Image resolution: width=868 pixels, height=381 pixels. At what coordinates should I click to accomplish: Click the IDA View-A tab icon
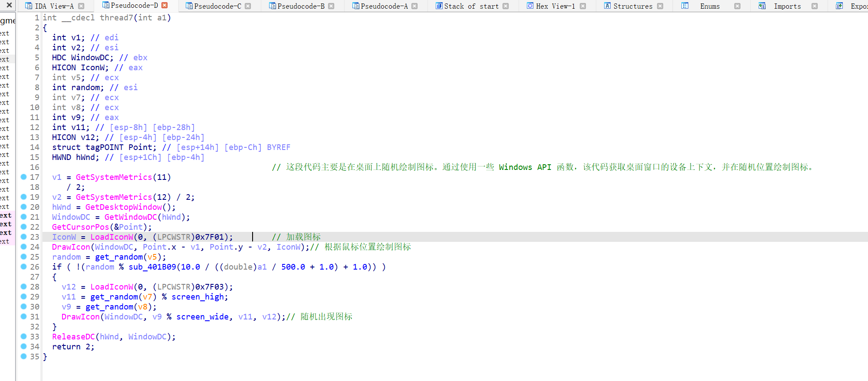(x=29, y=6)
